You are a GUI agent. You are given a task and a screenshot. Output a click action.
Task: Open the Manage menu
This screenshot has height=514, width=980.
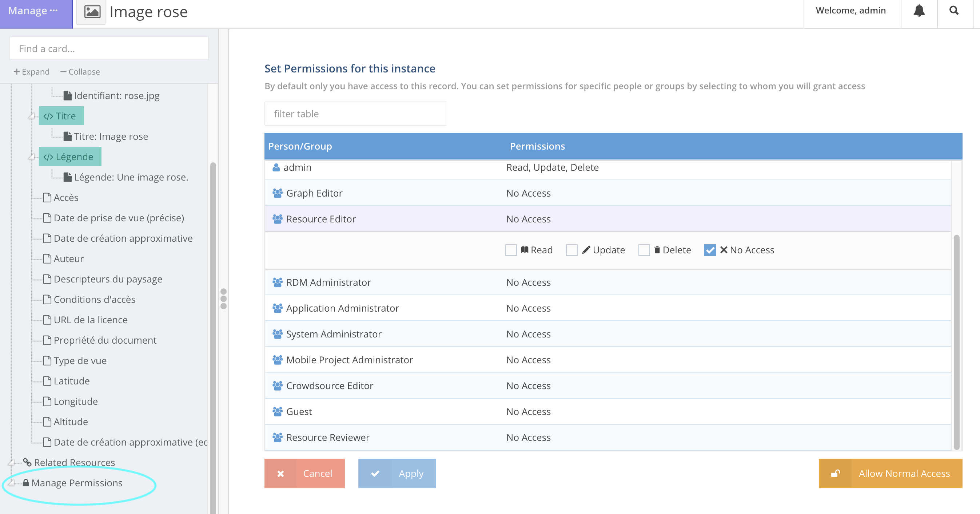click(33, 11)
